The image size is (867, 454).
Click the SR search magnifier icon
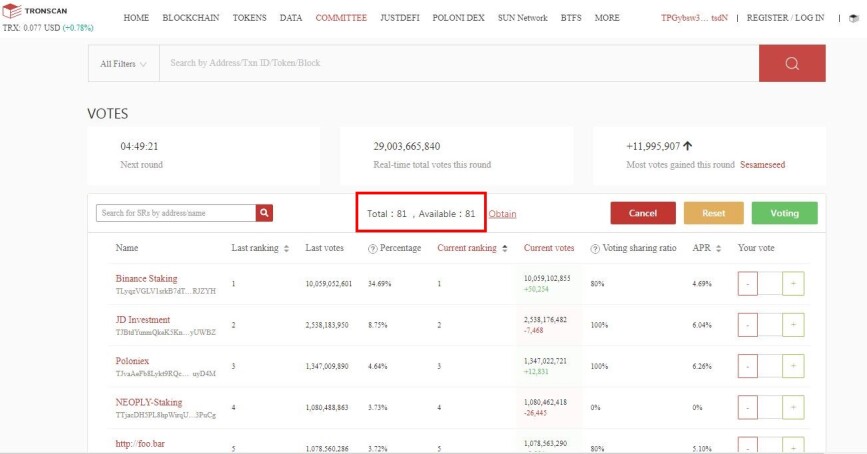click(x=264, y=213)
